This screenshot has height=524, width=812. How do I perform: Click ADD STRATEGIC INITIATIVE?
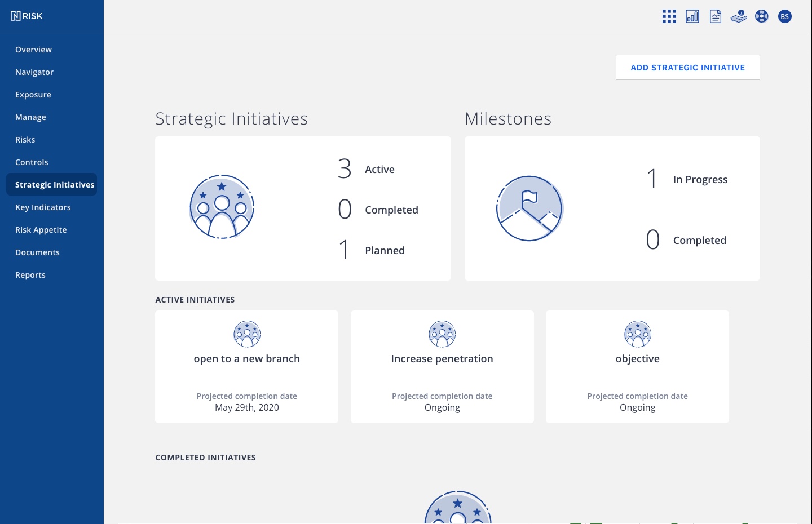pos(687,67)
